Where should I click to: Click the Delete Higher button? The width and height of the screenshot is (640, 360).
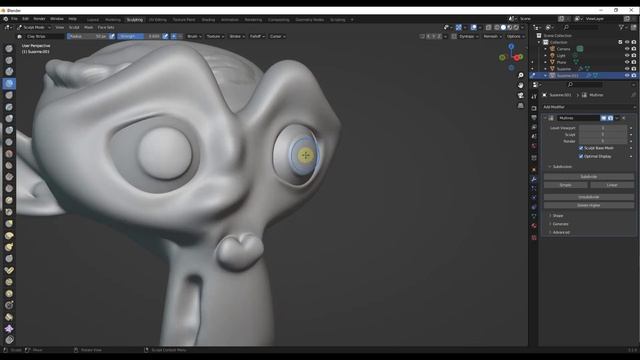tap(589, 205)
